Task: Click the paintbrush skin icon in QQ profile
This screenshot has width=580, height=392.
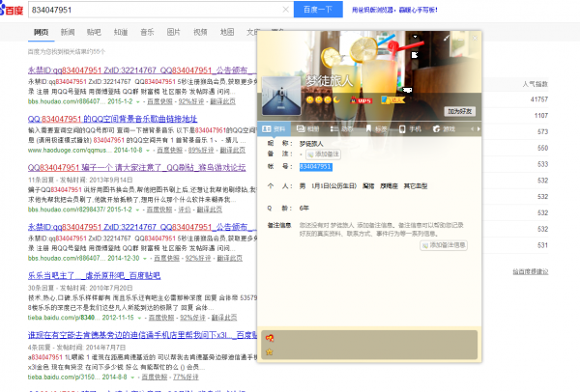Action: click(x=447, y=38)
